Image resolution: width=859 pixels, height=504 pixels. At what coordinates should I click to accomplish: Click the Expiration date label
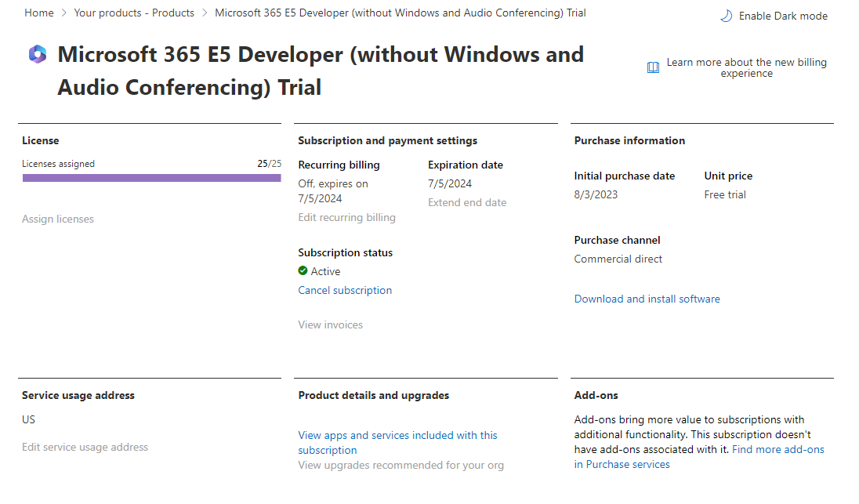tap(465, 165)
